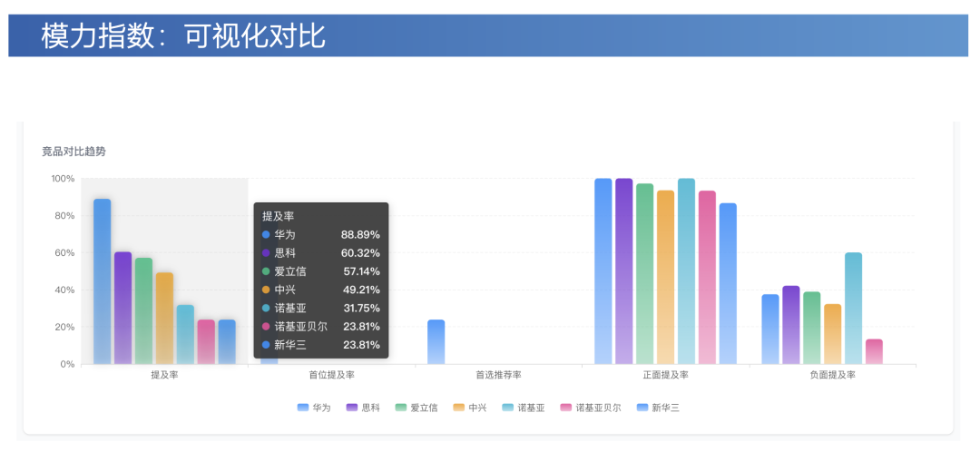Click the 正面提及率 x-axis label
This screenshot has height=462, width=980.
point(666,375)
